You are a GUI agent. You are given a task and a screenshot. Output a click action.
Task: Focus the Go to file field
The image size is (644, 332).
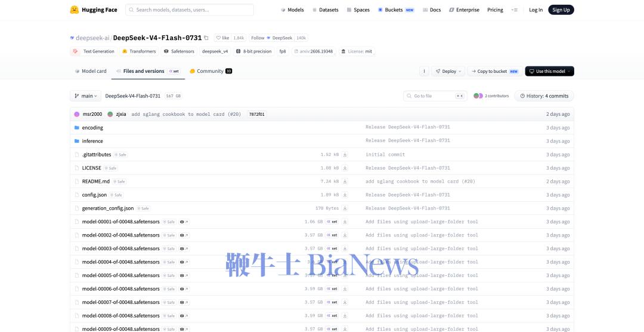[435, 96]
